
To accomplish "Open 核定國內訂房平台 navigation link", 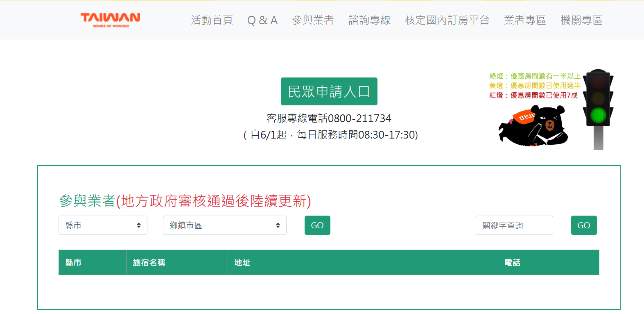I will point(447,20).
